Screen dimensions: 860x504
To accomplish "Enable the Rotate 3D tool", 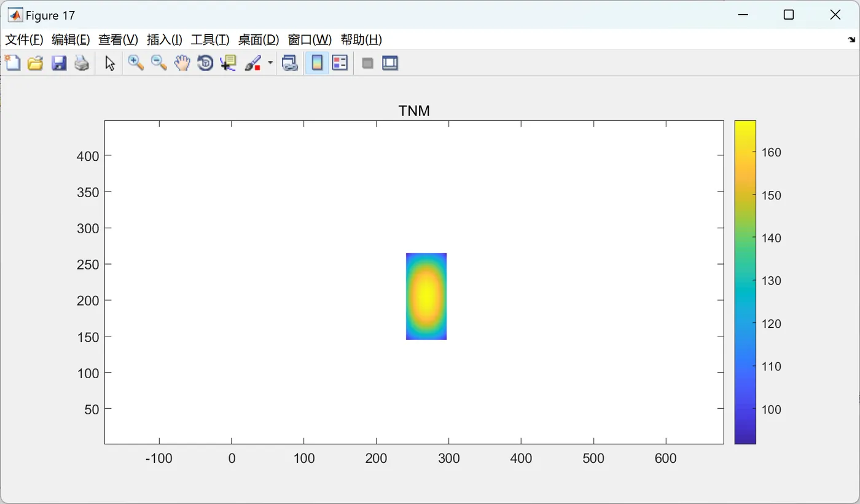I will [205, 63].
